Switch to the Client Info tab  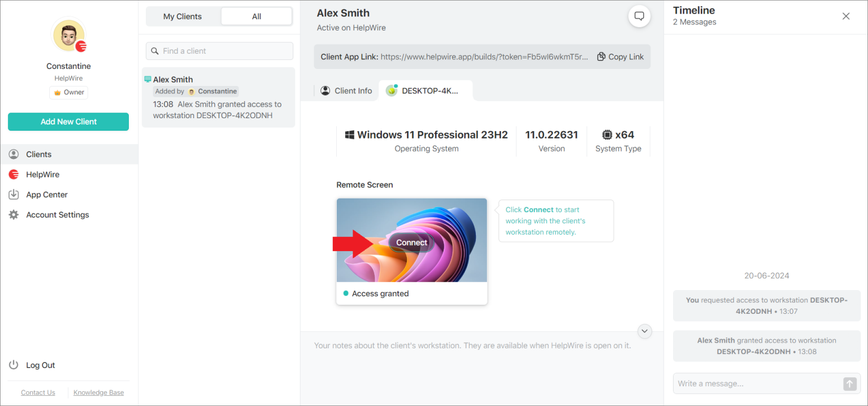click(346, 90)
